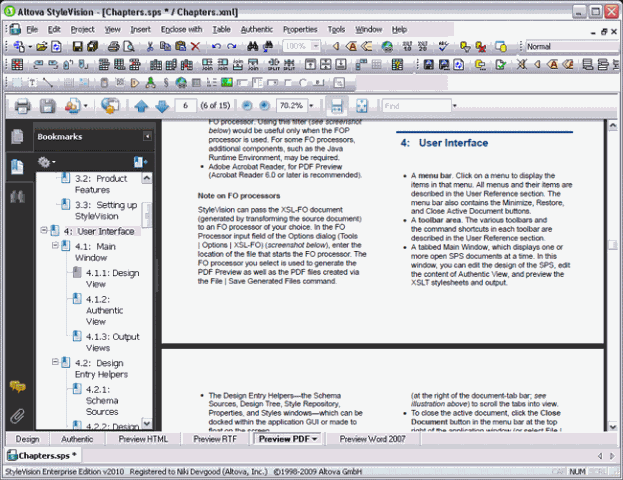Open the File menu

32,29
